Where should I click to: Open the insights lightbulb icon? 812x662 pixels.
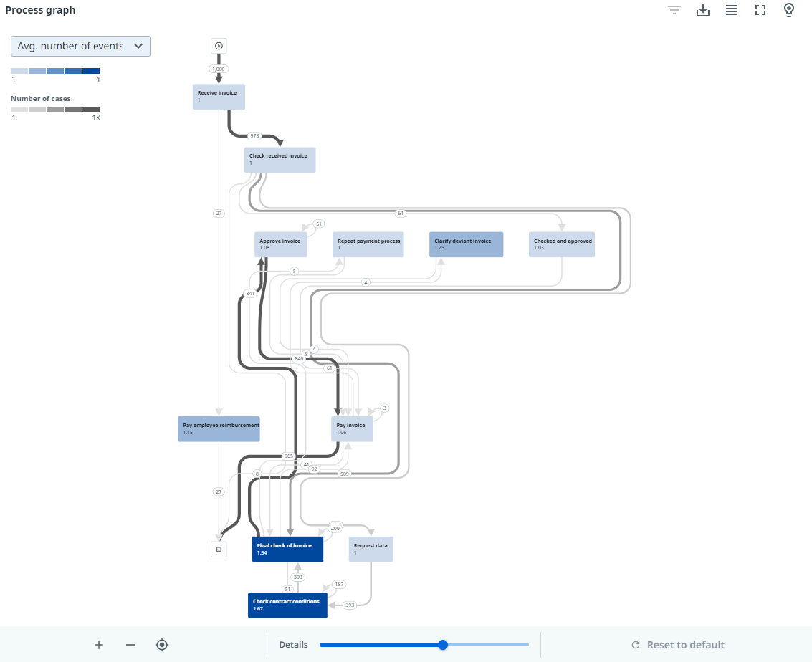789,10
